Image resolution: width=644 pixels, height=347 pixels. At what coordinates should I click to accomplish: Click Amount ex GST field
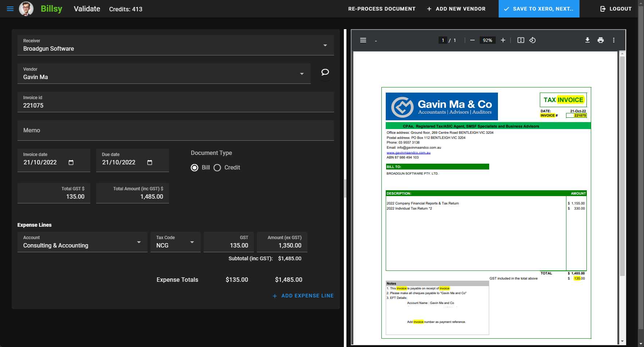[x=282, y=242]
